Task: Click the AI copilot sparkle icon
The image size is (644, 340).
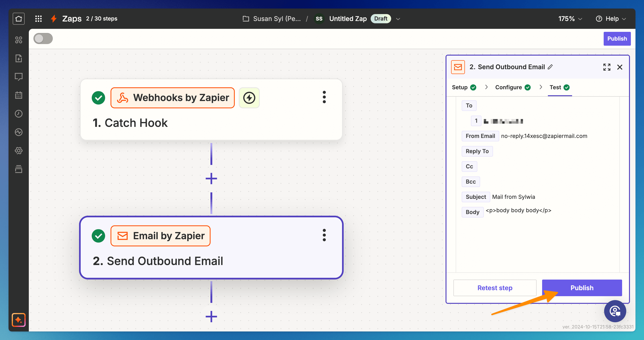Action: pos(19,320)
